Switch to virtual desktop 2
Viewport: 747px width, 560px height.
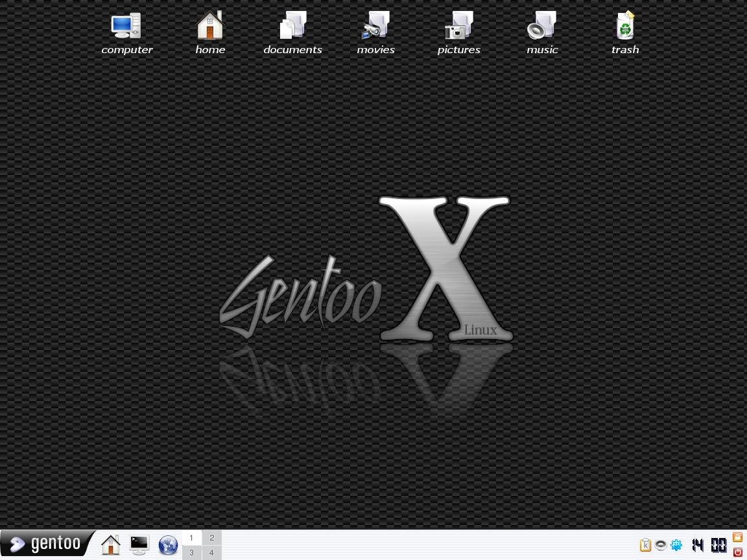point(212,537)
